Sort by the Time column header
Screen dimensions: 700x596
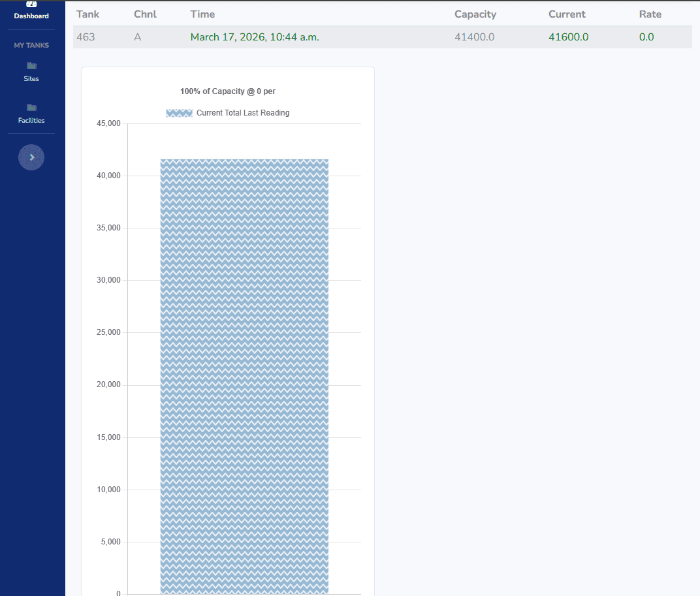tap(202, 14)
